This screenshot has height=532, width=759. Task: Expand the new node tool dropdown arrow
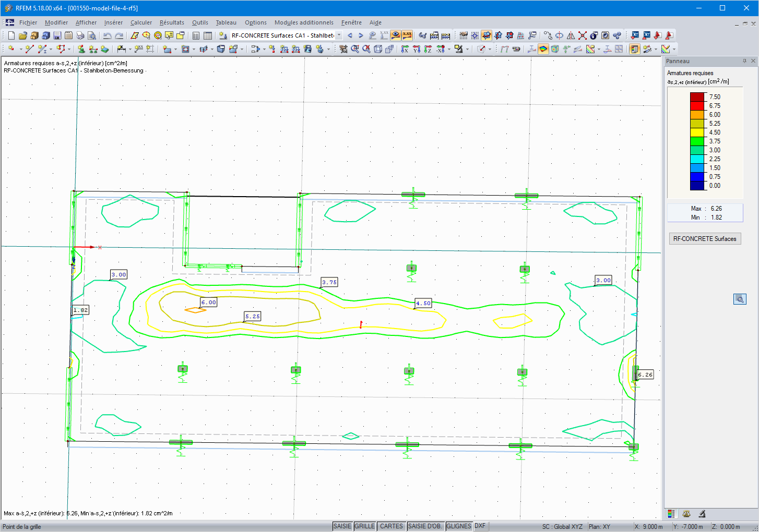point(20,49)
